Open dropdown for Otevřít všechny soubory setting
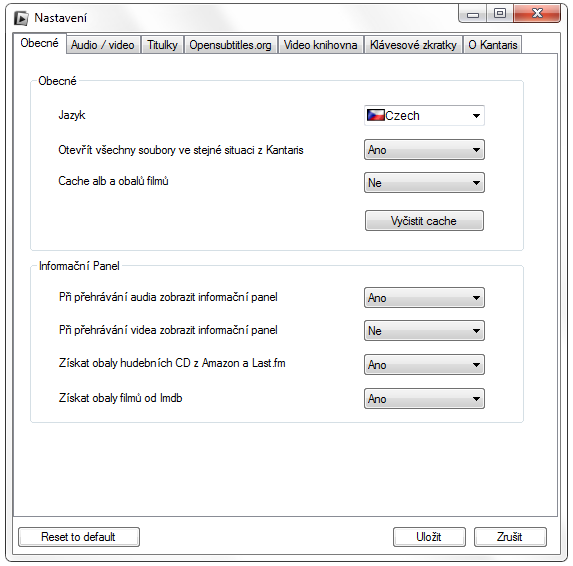Viewport: 573px width, 566px height. (x=424, y=149)
